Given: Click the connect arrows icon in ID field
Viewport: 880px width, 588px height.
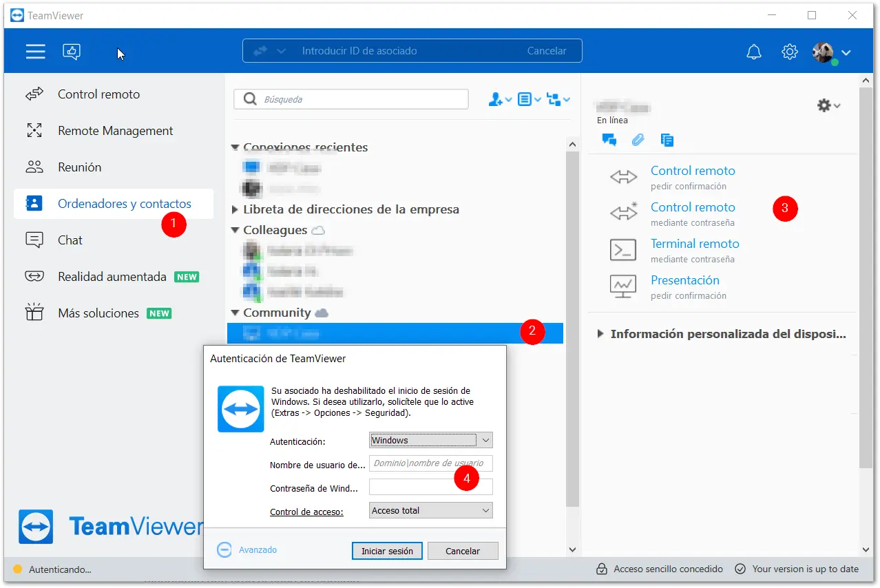Looking at the screenshot, I should click(260, 51).
